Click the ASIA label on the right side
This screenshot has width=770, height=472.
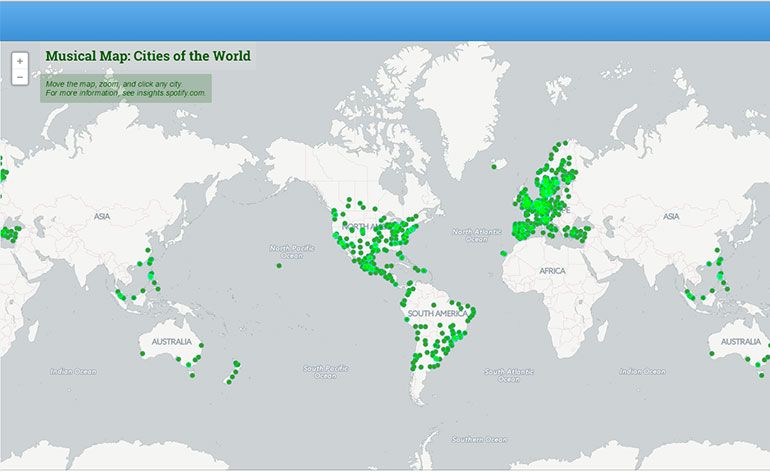coord(671,216)
